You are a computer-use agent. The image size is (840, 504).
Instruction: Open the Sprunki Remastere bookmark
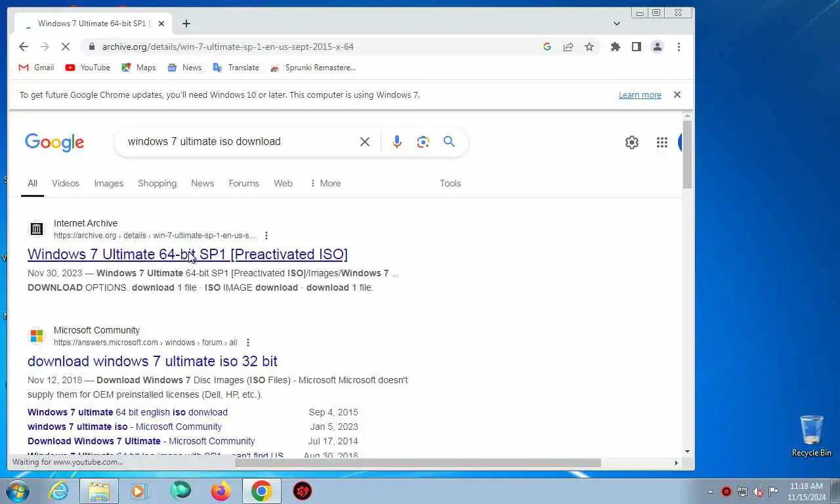(313, 68)
